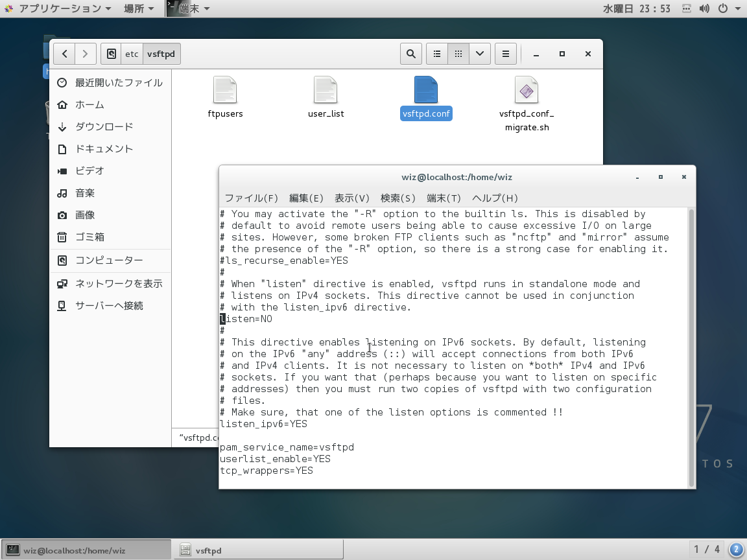
Task: Open the terminal 表示(V) menu
Action: [x=352, y=198]
